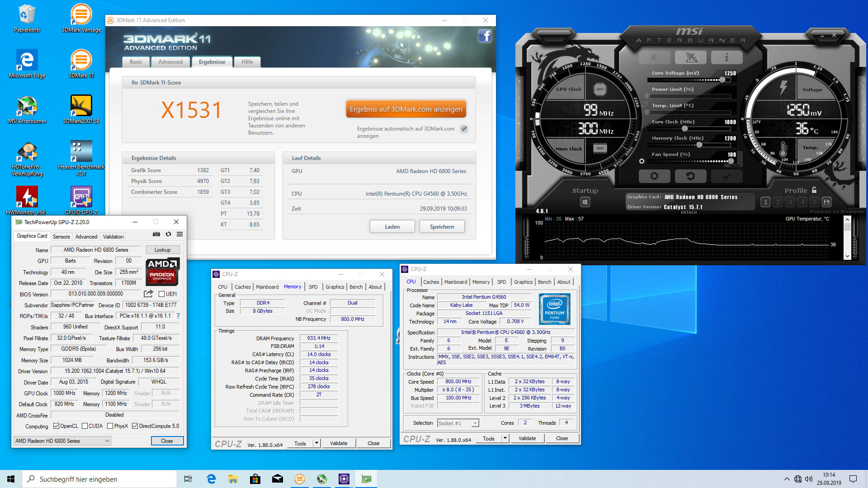The height and width of the screenshot is (488, 868).
Task: Take GPU-Z screenshot with camera icon
Action: 156,234
